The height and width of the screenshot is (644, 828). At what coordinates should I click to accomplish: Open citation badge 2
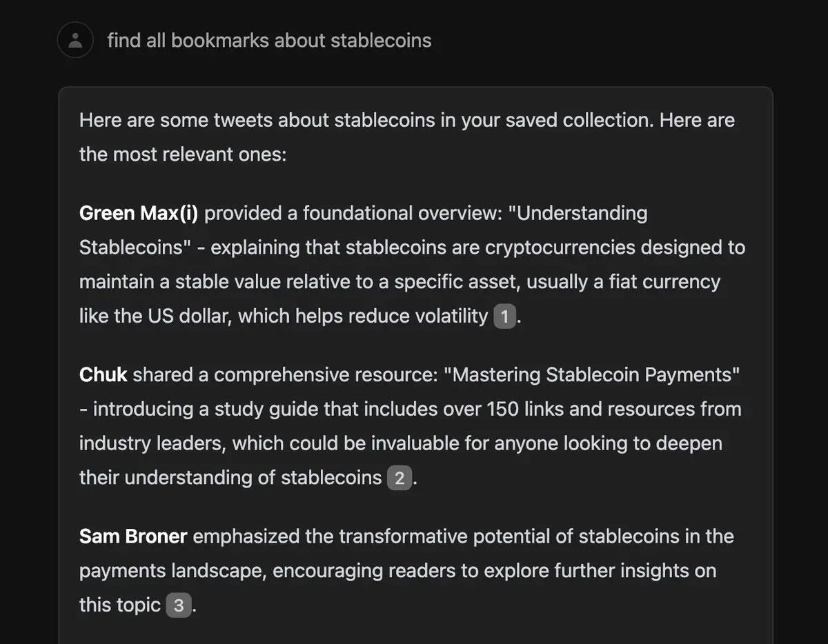[x=399, y=478]
